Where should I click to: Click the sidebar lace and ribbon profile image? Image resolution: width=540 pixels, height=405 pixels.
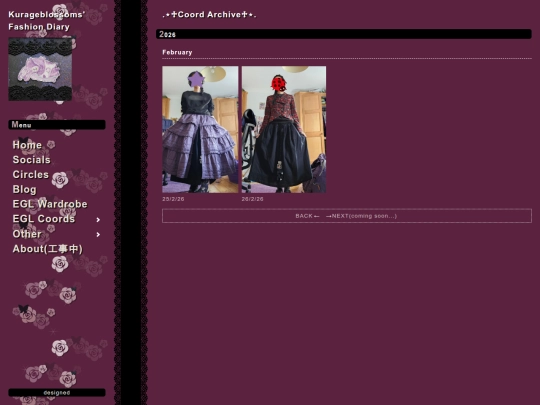tap(40, 69)
